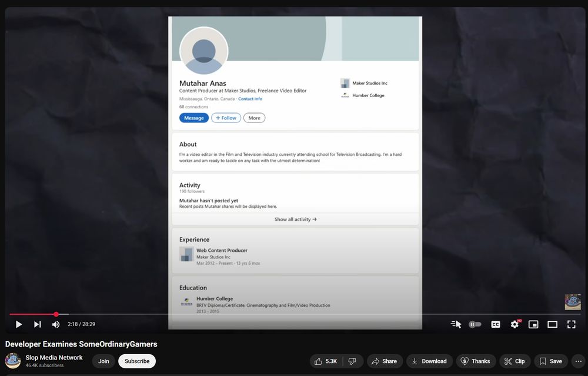This screenshot has width=588, height=376.
Task: Click the 68 connections text
Action: 193,107
